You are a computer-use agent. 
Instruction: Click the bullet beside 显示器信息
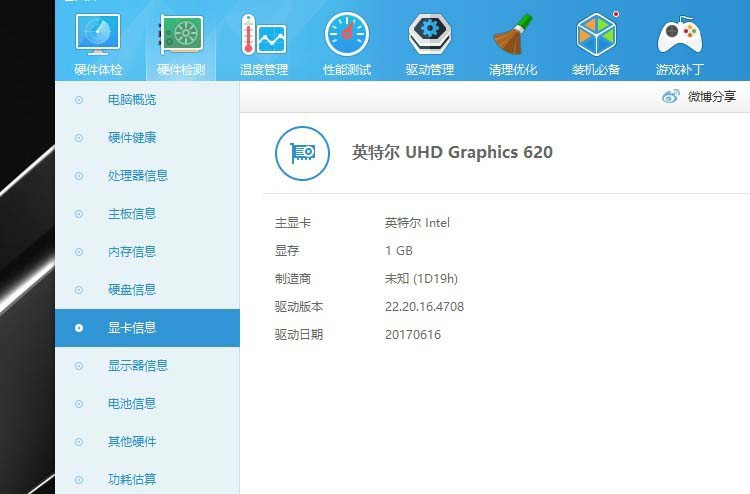[79, 366]
